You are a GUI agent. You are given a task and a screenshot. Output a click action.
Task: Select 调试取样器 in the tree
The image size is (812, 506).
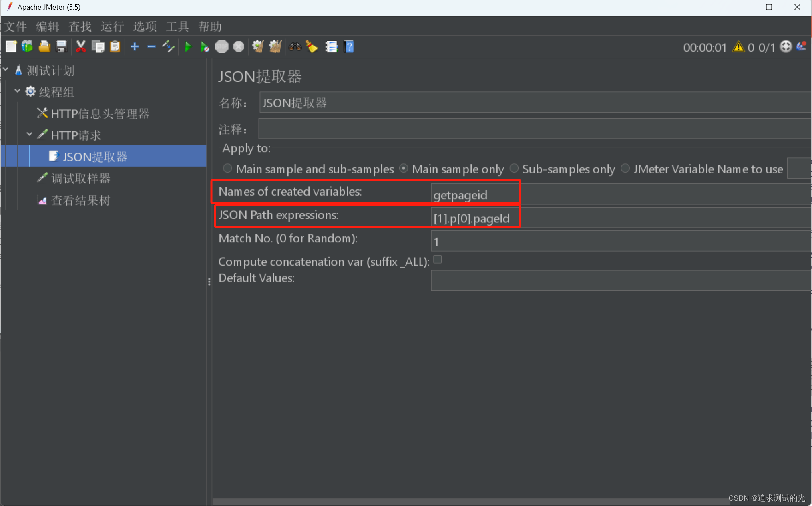tap(81, 178)
